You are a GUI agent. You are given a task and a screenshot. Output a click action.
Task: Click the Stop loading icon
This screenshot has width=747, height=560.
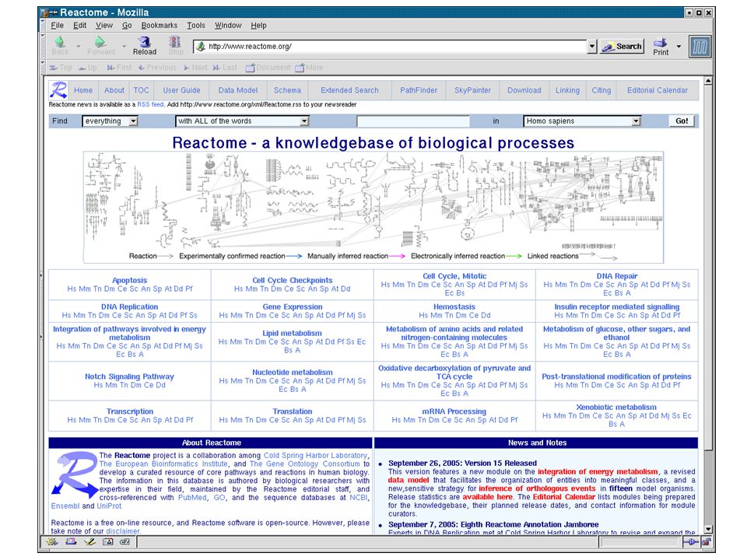[175, 45]
